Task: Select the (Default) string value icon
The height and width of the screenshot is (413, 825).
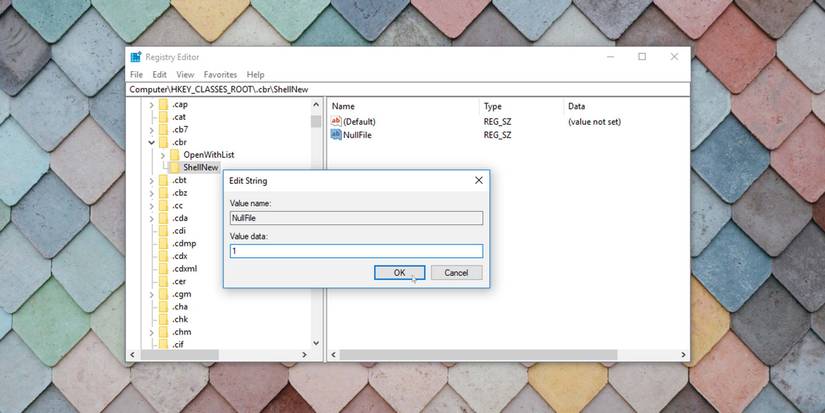Action: (x=336, y=122)
